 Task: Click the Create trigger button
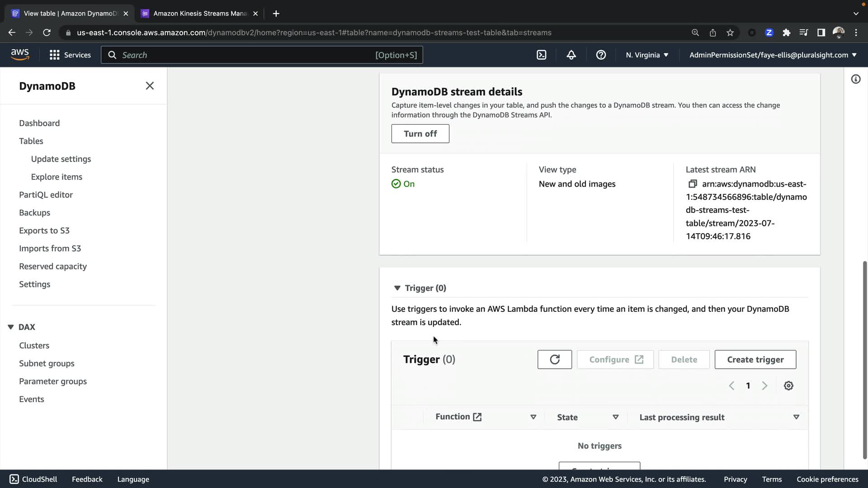point(755,360)
